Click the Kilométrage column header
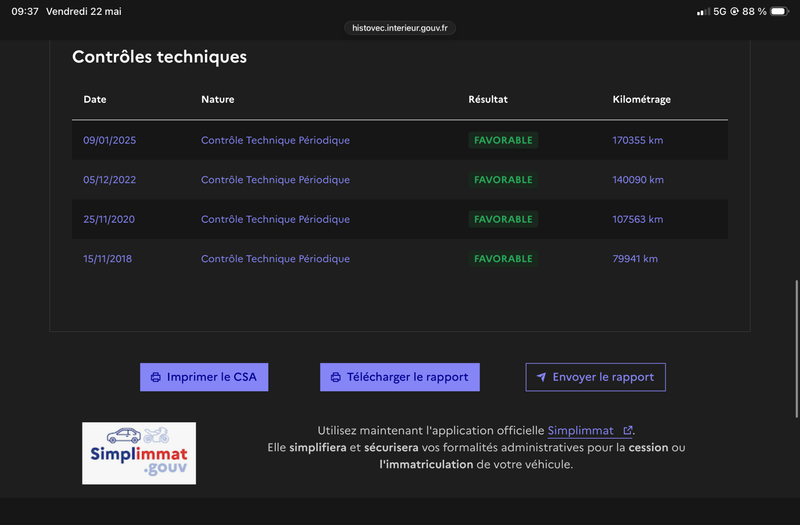This screenshot has width=800, height=525. coord(641,99)
